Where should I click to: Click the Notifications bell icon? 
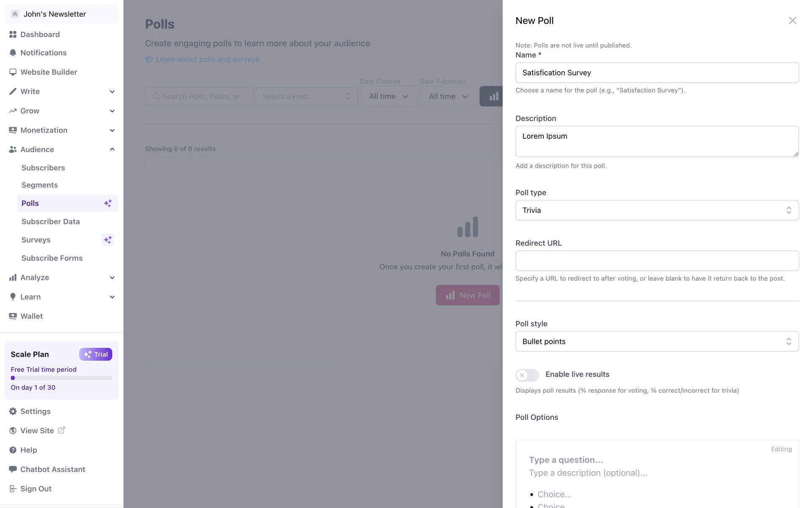13,53
